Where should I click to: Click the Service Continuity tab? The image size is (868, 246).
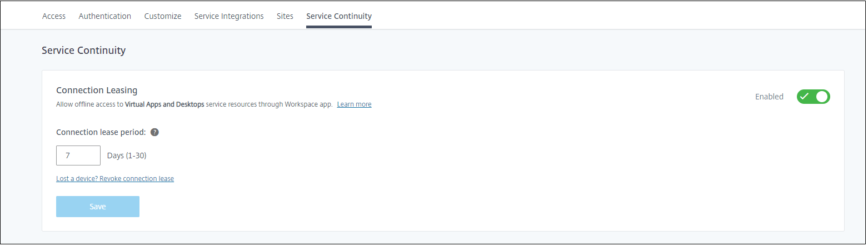click(x=339, y=16)
